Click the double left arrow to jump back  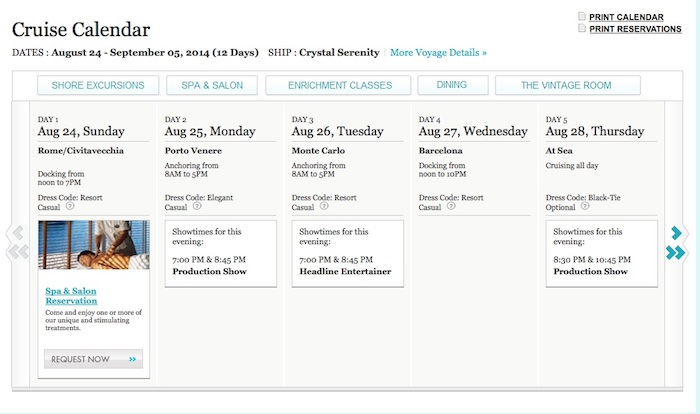click(18, 252)
